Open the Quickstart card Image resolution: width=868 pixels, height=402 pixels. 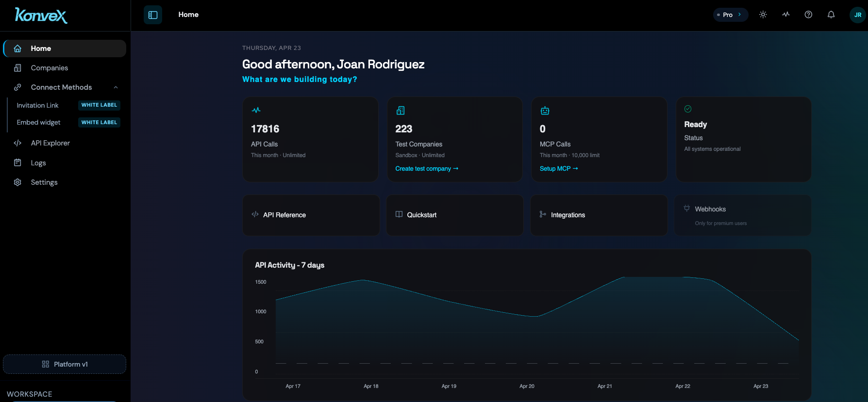[455, 215]
